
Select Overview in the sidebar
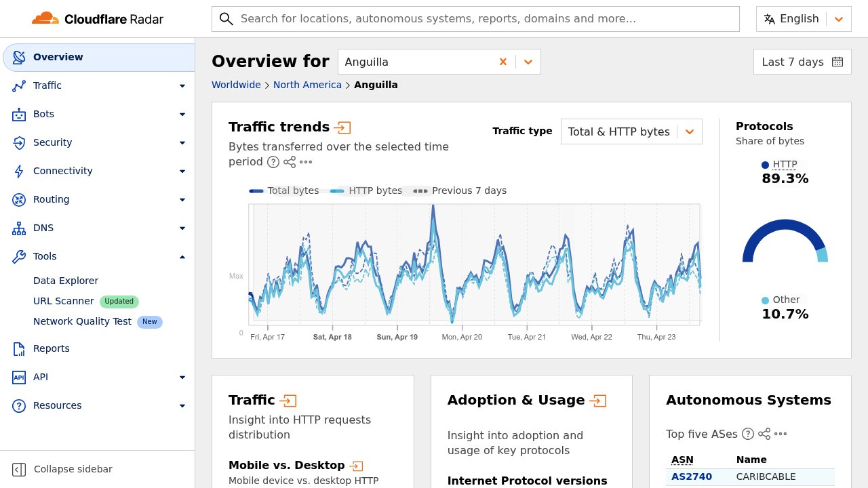(98, 57)
